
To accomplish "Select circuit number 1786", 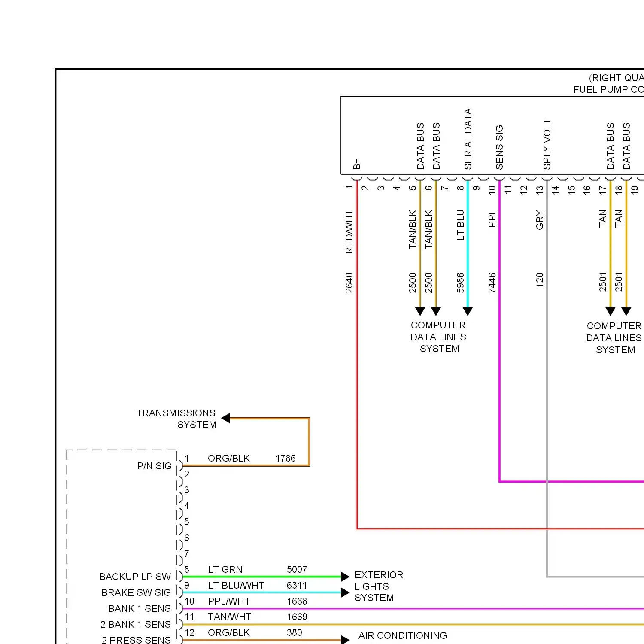I will [x=286, y=458].
